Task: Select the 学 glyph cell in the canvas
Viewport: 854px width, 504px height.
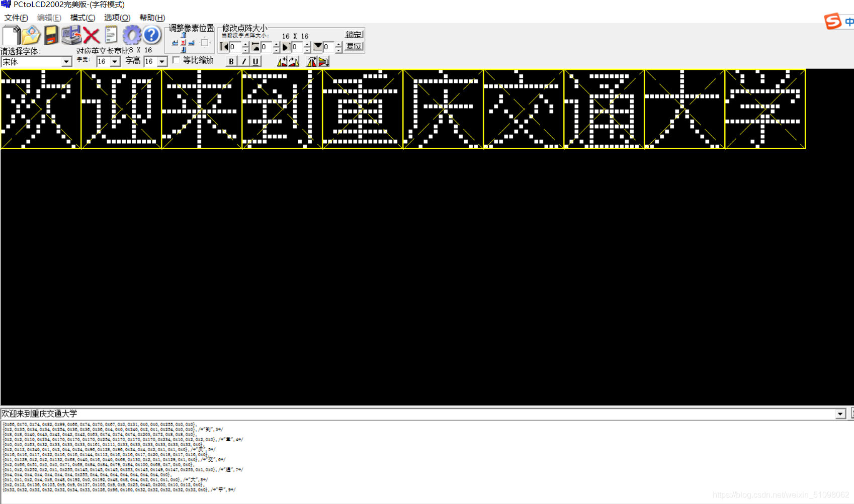Action: click(x=765, y=109)
